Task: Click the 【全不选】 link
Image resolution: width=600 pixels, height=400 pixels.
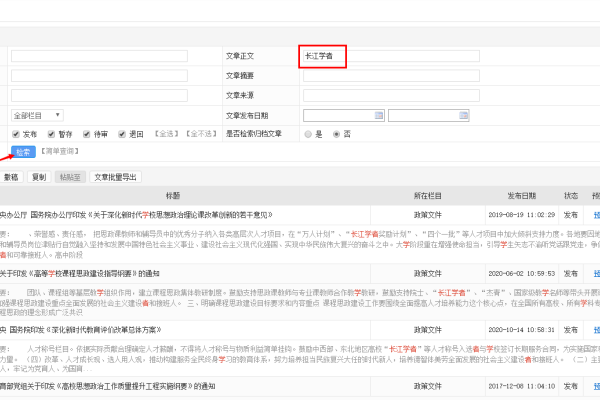Action: click(x=201, y=134)
